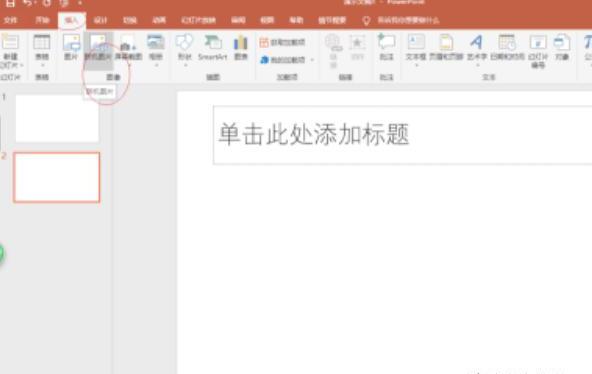Viewport: 592px width, 374px height.
Task: Click 获取加载项 Get Add-ins
Action: click(282, 42)
